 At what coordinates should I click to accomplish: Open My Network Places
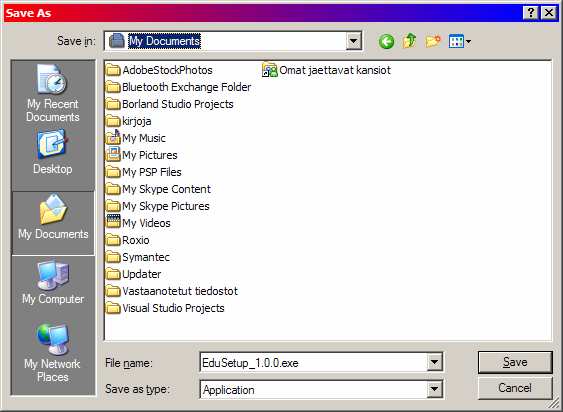(x=53, y=353)
